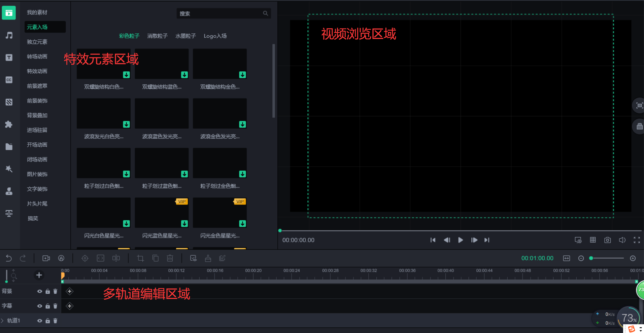Lock the 轨道1 track

[x=48, y=321]
